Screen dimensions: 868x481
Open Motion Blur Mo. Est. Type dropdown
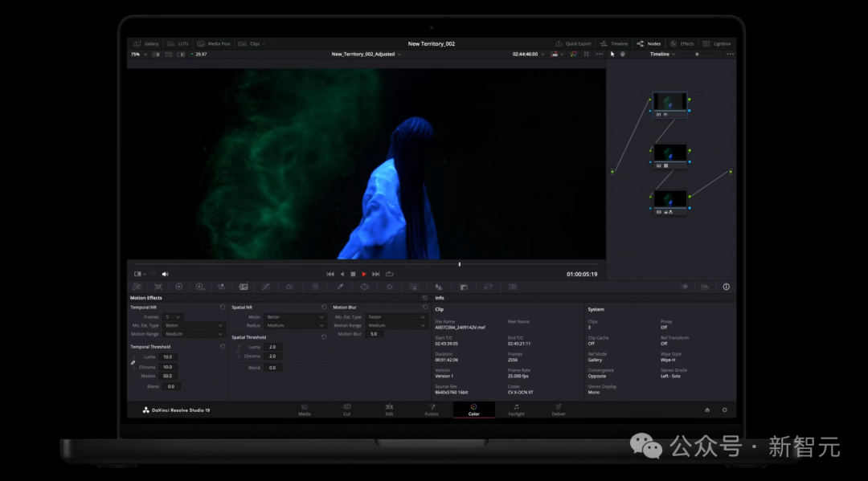395,317
